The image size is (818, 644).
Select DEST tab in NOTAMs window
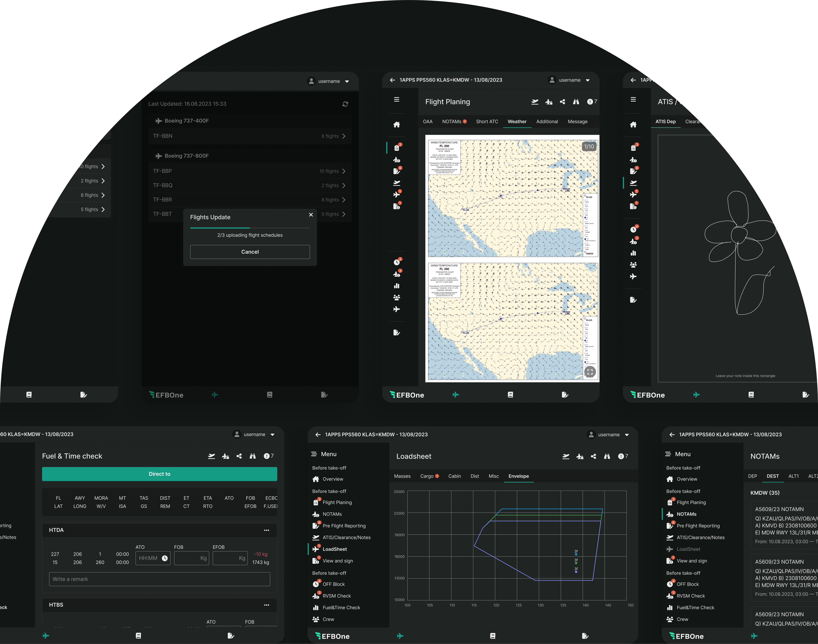click(x=773, y=476)
